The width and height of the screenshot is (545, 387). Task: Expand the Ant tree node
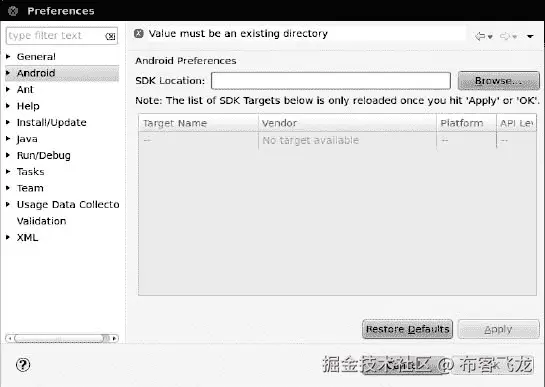[x=8, y=89]
